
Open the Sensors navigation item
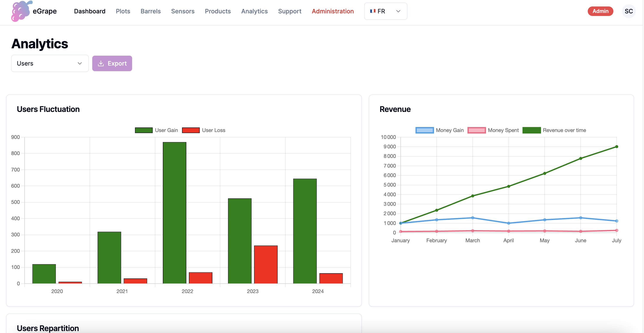click(x=183, y=11)
